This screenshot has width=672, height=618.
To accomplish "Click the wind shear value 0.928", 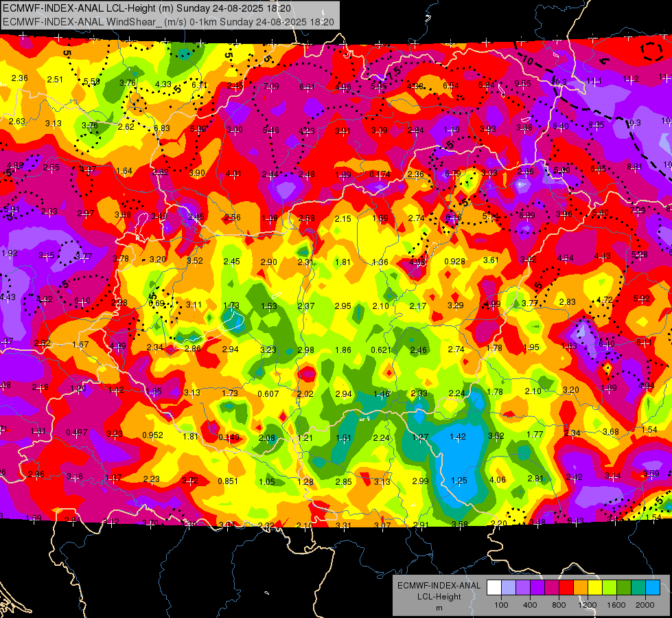I will click(x=454, y=261).
